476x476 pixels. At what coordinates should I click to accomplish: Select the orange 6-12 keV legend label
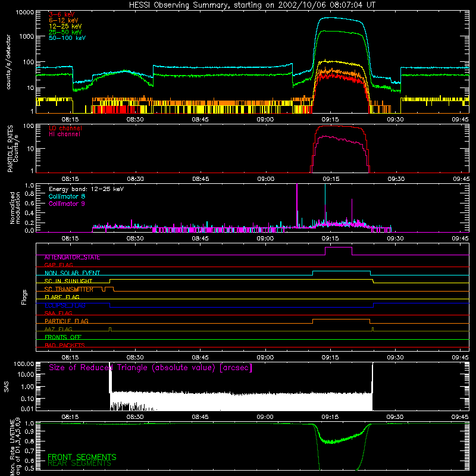click(x=64, y=20)
